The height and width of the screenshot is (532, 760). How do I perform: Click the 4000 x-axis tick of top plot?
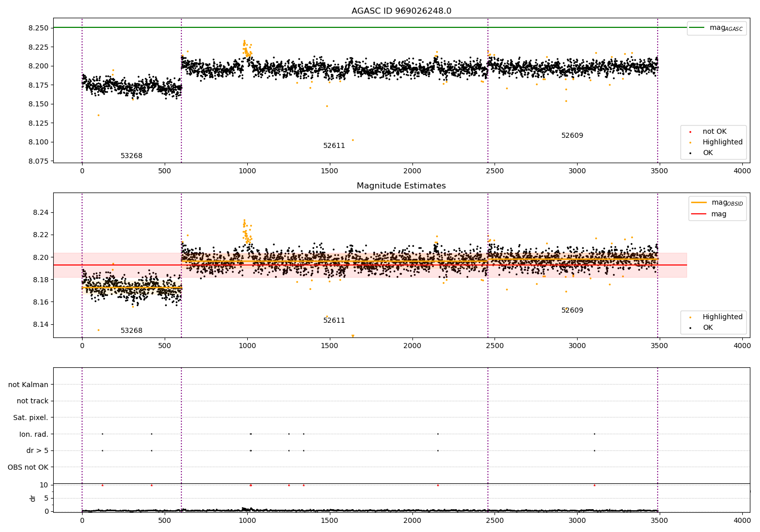742,171
